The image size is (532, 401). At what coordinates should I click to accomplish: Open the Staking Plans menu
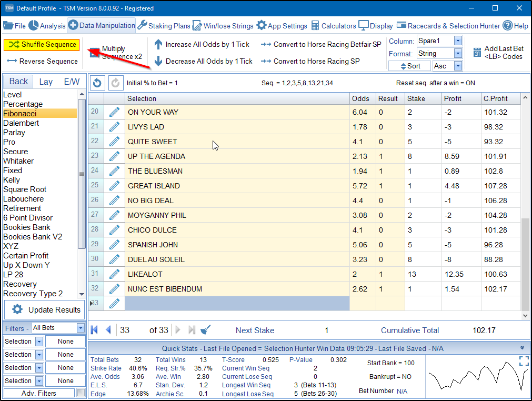[x=164, y=26]
